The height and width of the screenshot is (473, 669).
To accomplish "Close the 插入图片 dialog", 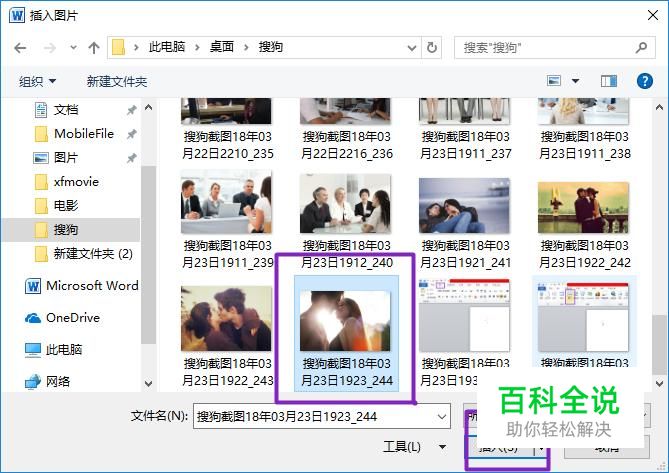I will [x=652, y=15].
